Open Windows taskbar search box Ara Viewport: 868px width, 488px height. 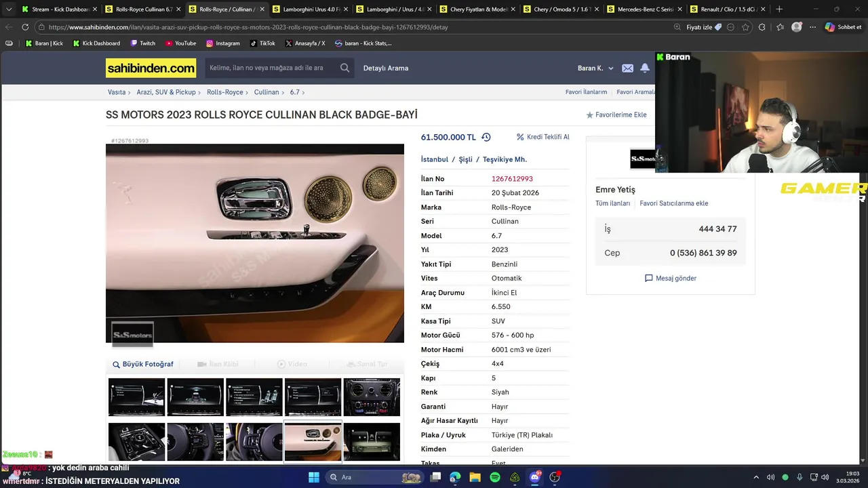[373, 477]
